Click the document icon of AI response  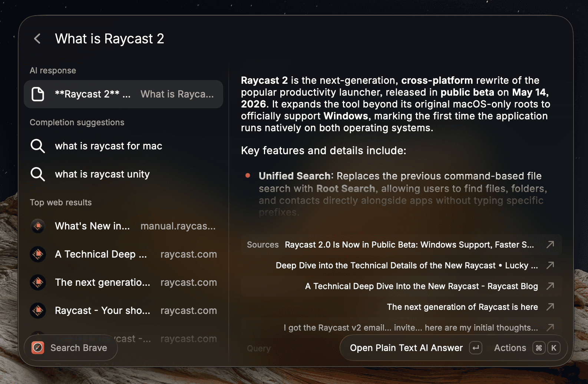tap(38, 94)
